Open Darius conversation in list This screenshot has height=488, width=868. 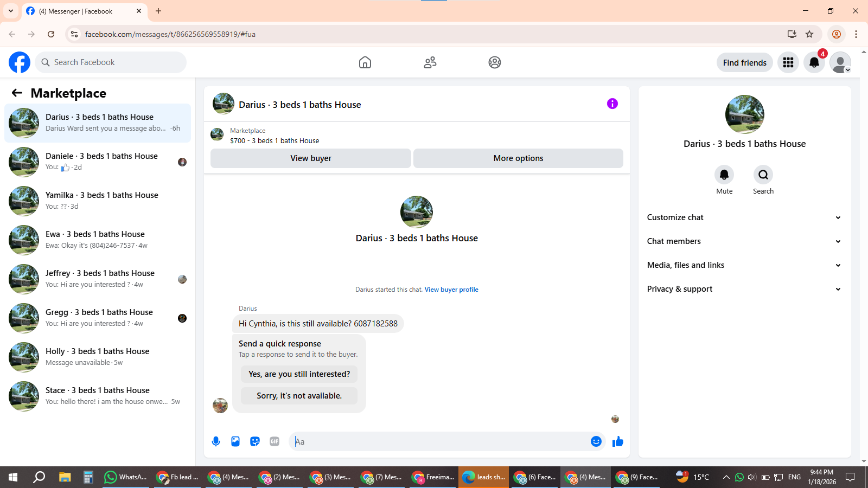tap(98, 123)
